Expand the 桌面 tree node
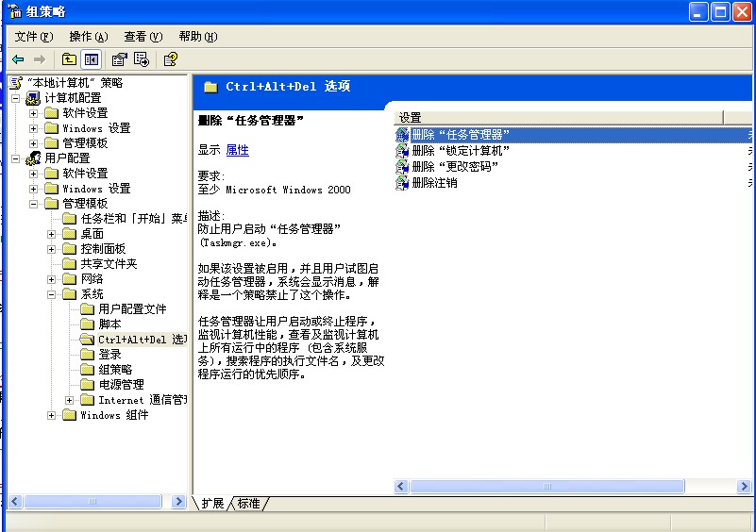 51,234
